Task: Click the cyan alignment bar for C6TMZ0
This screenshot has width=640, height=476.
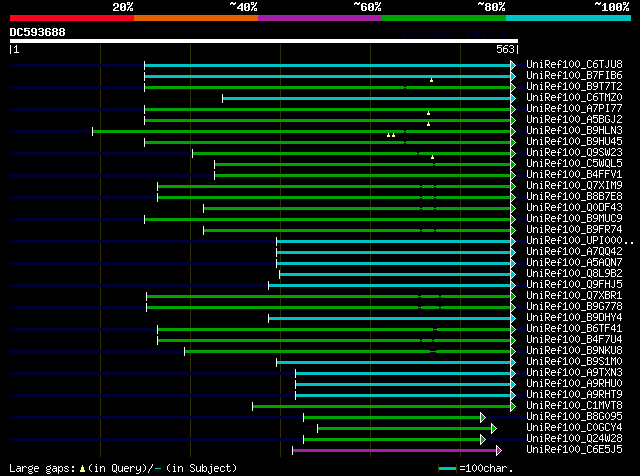Action: pos(367,98)
